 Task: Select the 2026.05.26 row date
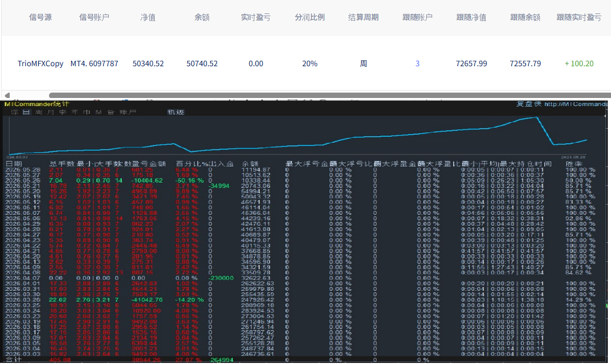point(23,180)
